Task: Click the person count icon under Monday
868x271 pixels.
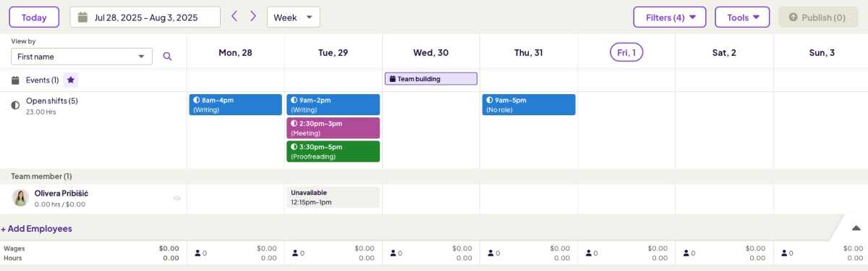Action: pos(198,253)
